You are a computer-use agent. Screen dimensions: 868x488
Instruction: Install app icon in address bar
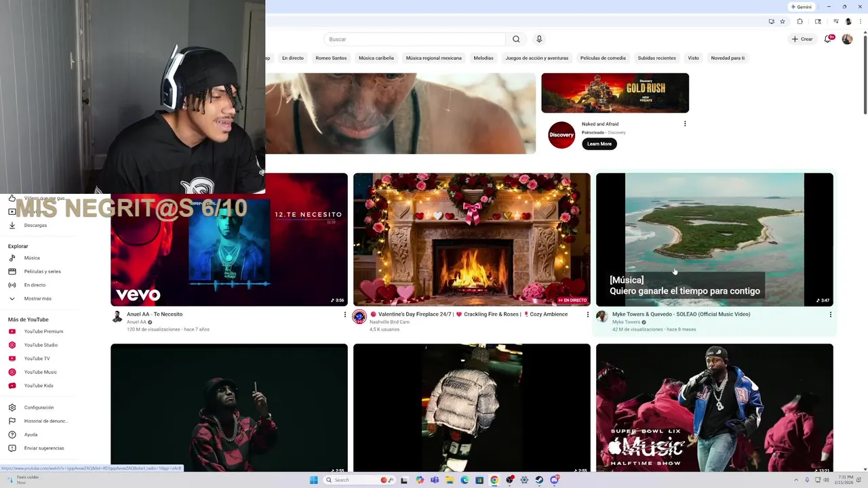click(771, 22)
